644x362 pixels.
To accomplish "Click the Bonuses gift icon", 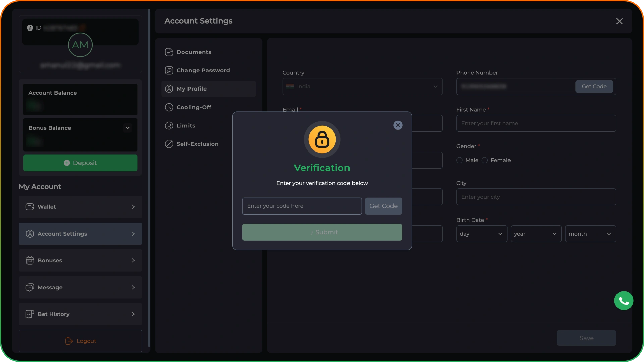I will click(30, 260).
